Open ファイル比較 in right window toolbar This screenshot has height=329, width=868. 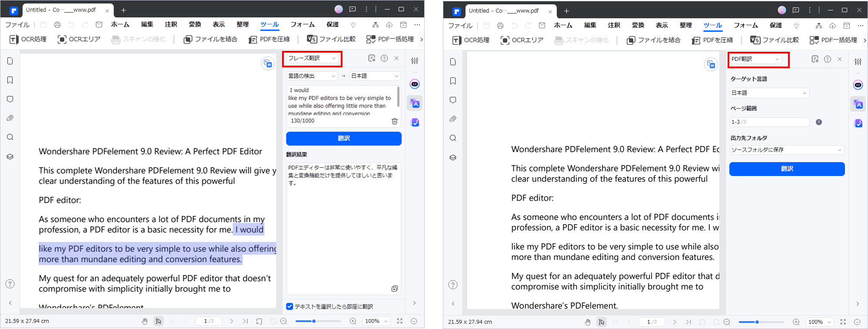coord(775,40)
